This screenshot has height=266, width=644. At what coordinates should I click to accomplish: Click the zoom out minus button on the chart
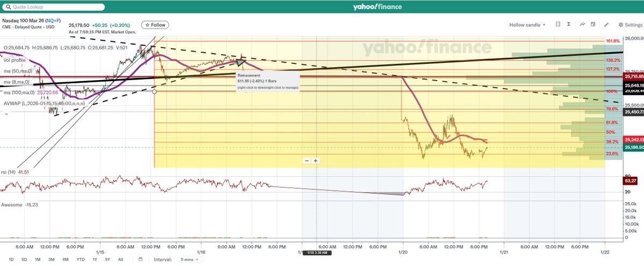[307, 161]
